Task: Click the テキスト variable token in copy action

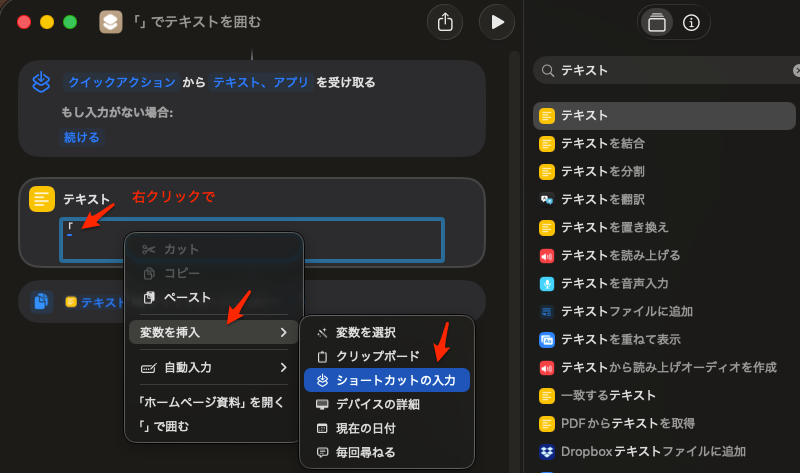Action: coord(95,303)
